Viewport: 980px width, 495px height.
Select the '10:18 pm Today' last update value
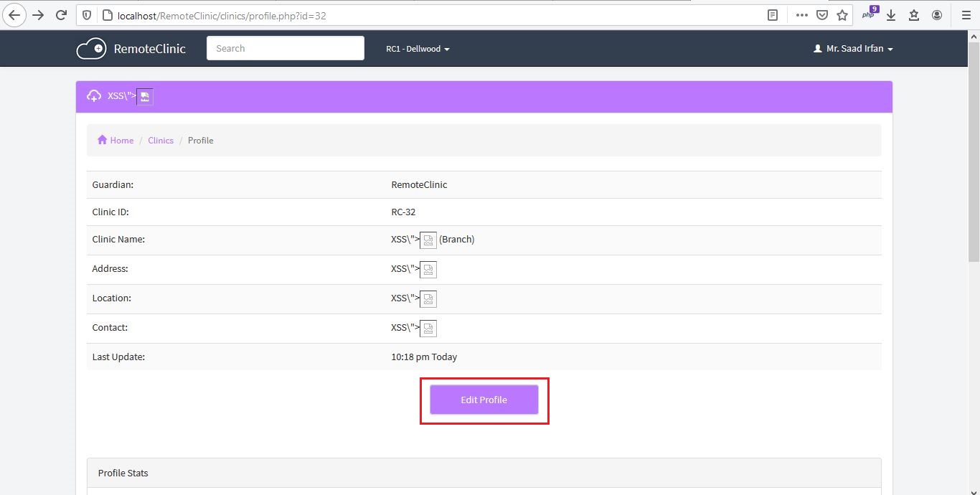pos(424,357)
